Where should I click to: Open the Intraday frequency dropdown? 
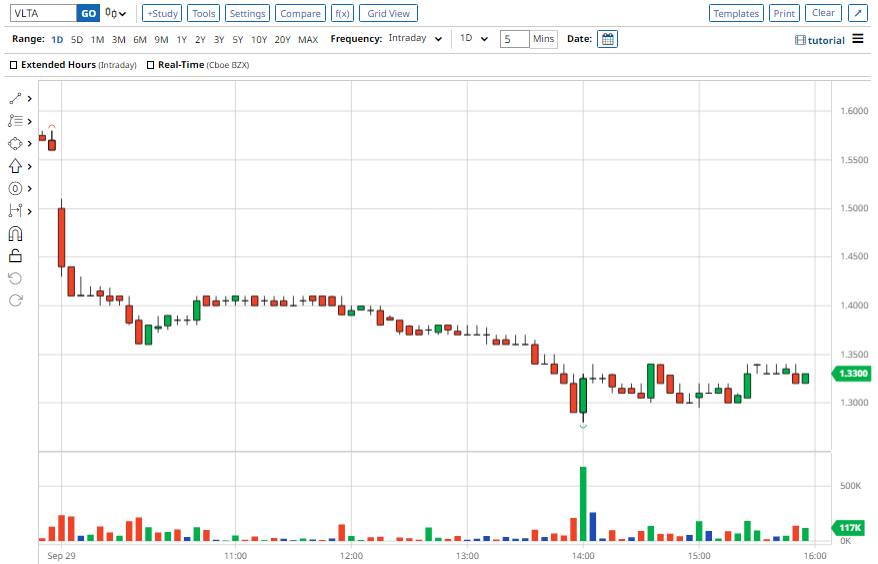pyautogui.click(x=415, y=39)
